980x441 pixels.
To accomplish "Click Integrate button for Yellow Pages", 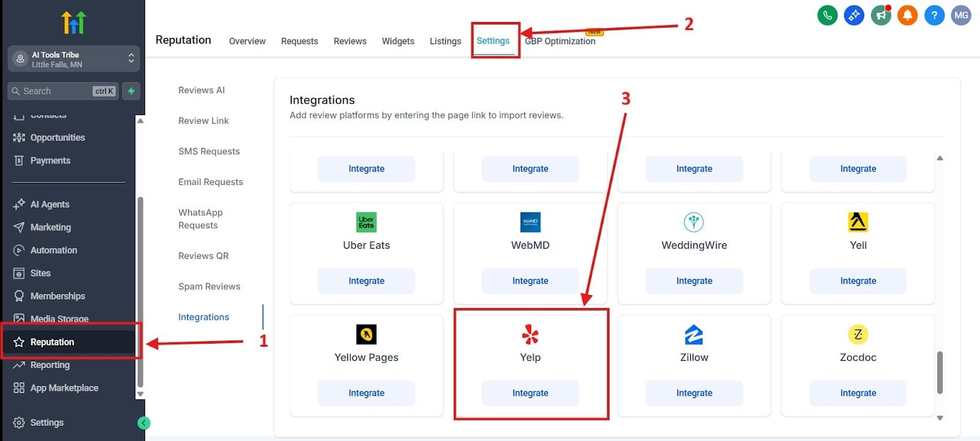I will tap(366, 393).
